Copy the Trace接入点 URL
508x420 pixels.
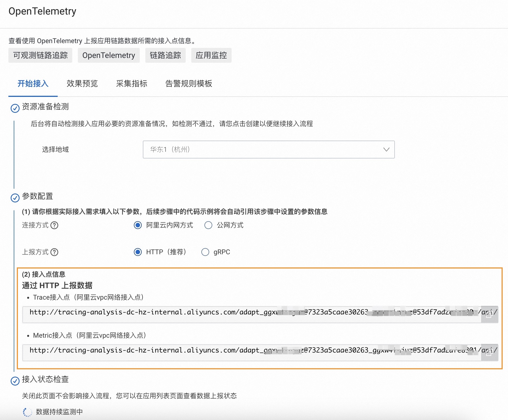click(490, 314)
